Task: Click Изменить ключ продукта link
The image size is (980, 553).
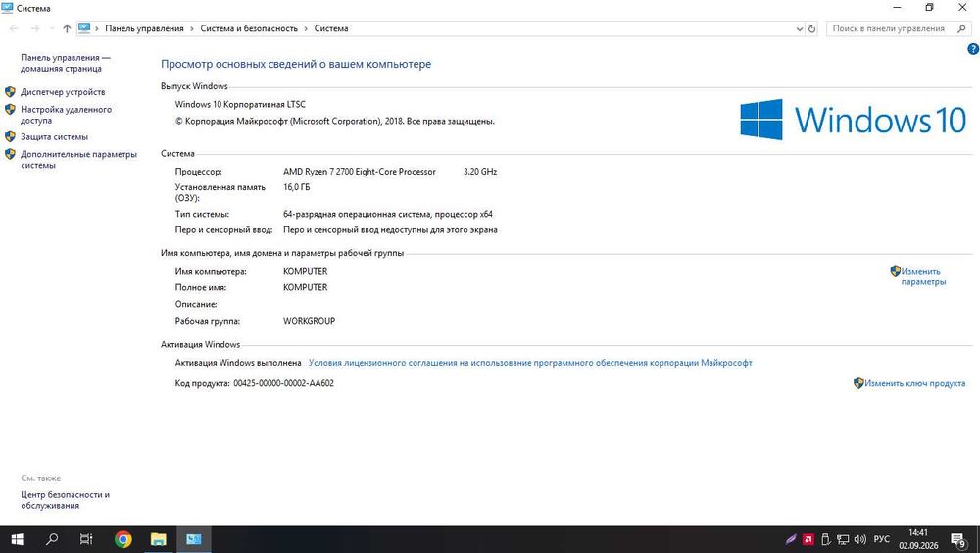Action: (x=915, y=383)
